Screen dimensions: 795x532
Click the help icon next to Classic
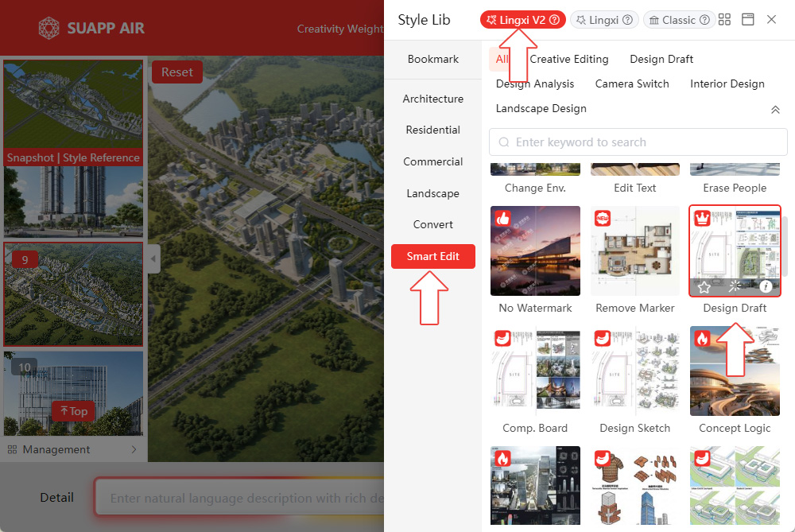[x=704, y=20]
